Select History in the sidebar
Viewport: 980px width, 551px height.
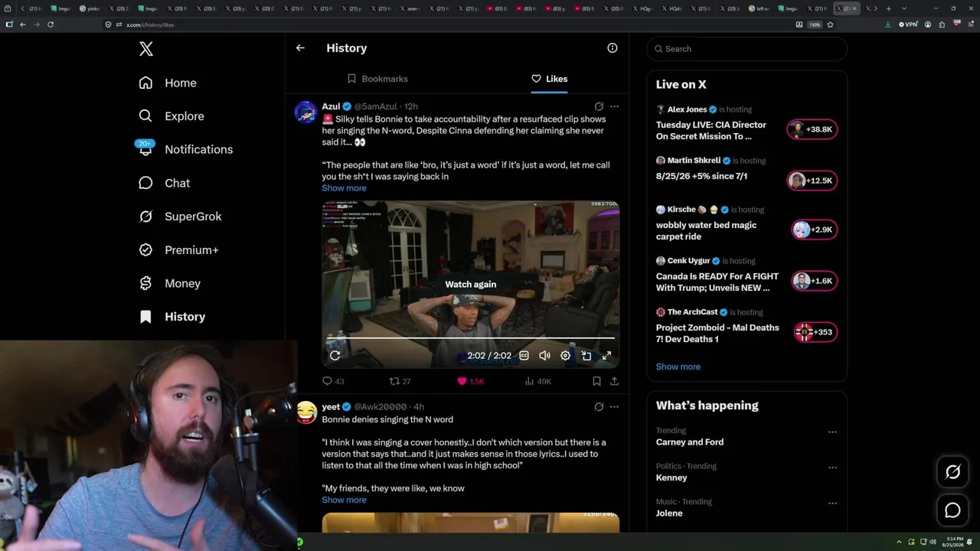[171, 317]
